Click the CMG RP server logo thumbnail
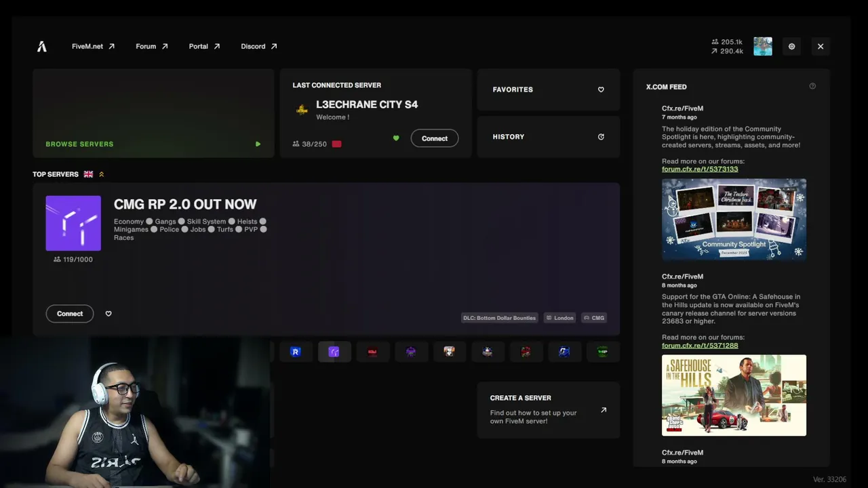Image resolution: width=868 pixels, height=488 pixels. 73,223
